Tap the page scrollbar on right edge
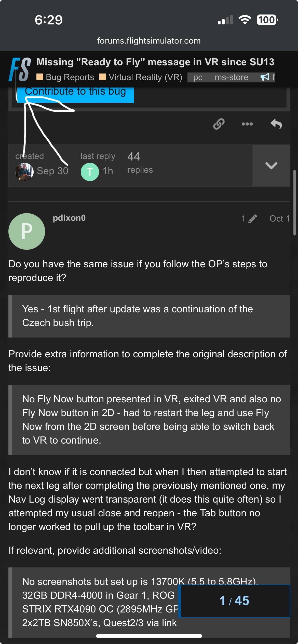The height and width of the screenshot is (644, 298). [294, 202]
